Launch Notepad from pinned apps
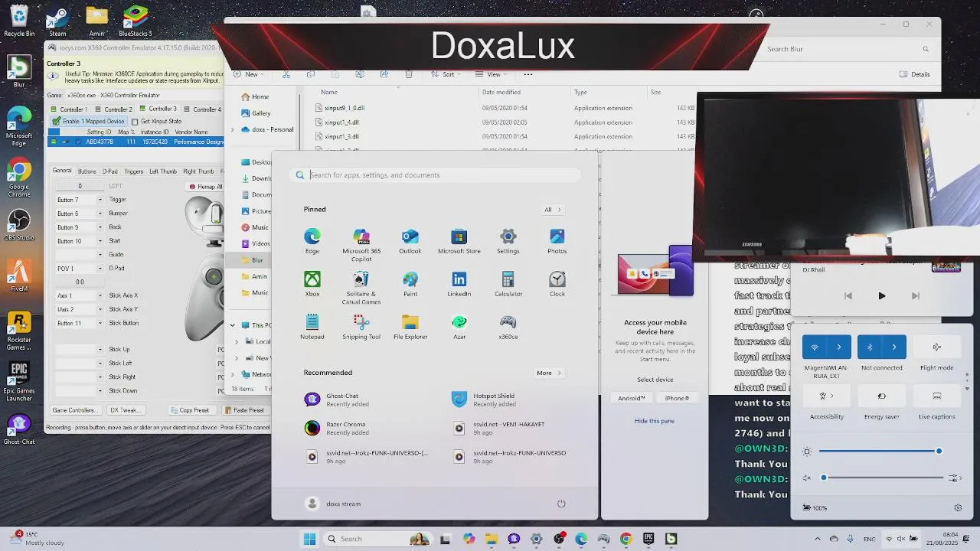 [x=312, y=327]
